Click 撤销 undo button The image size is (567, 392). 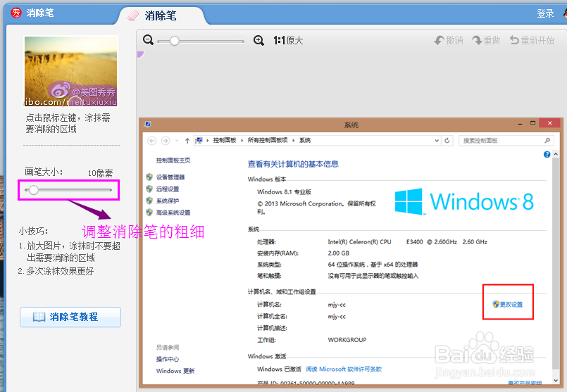point(449,40)
